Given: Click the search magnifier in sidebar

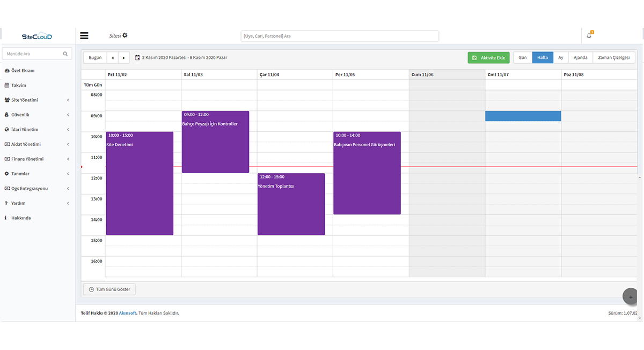Looking at the screenshot, I should (x=65, y=54).
